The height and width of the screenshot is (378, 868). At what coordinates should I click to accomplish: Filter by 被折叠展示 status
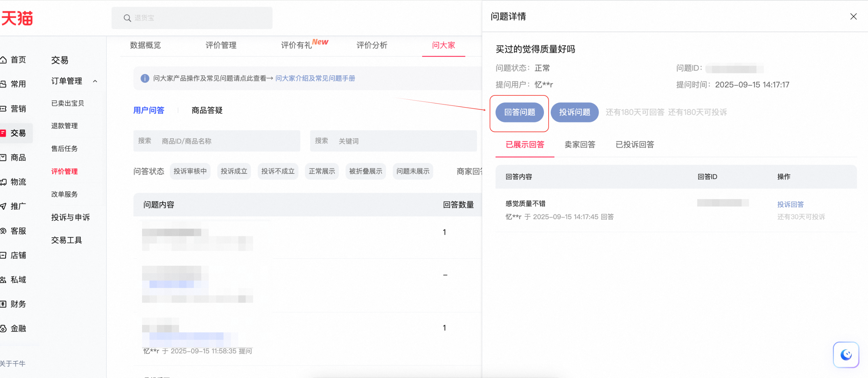[x=366, y=171]
